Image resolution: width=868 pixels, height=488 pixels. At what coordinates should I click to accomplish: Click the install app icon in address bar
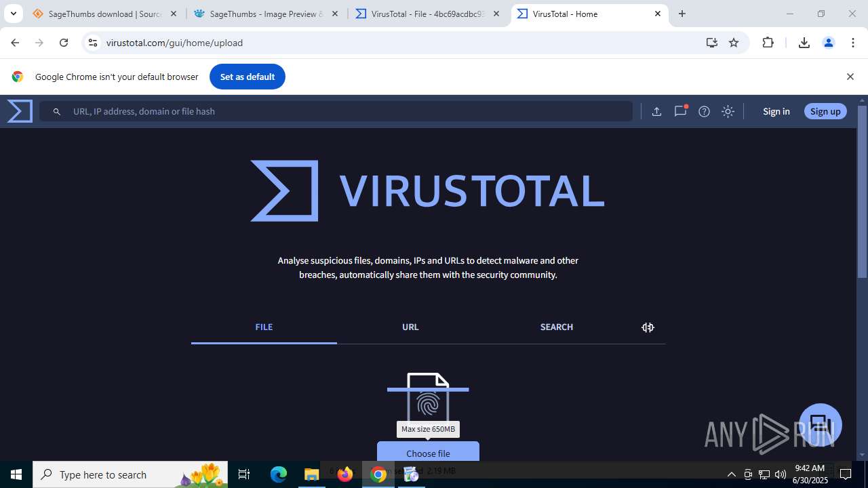711,43
